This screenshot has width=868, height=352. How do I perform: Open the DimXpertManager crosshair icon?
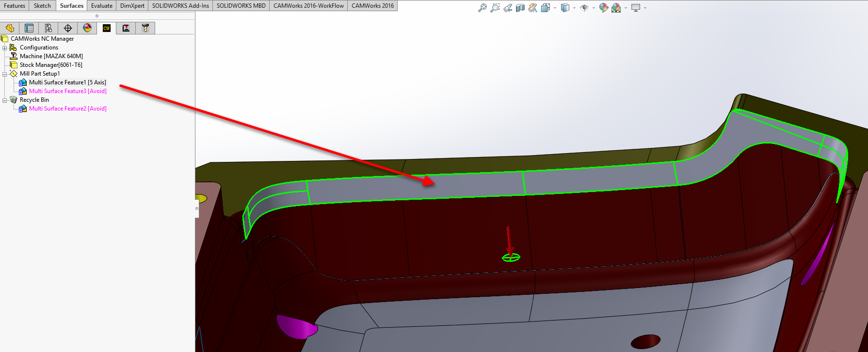click(68, 28)
